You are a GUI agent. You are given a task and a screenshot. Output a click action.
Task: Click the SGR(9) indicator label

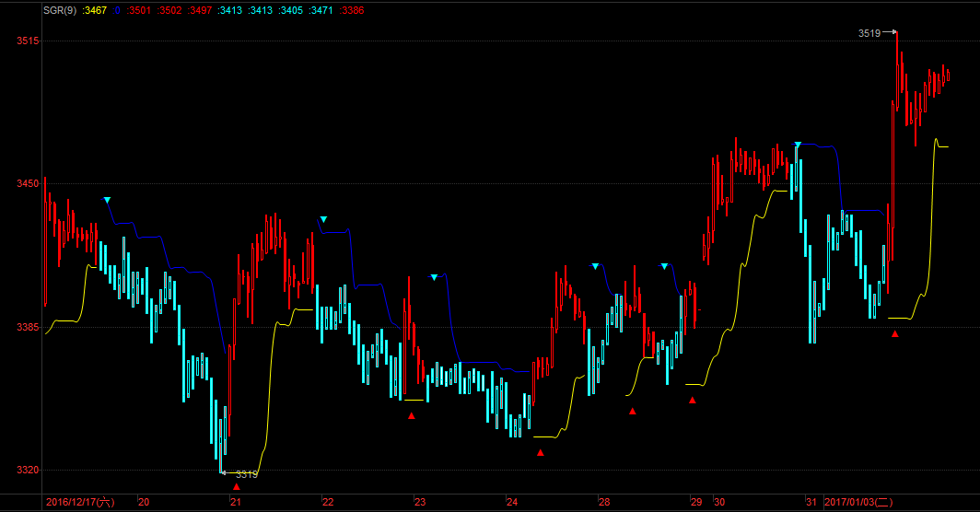60,10
